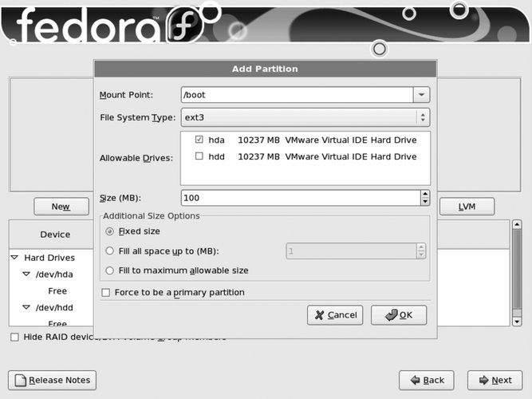Image resolution: width=532 pixels, height=399 pixels.
Task: Click the Cancel button in Add Partition
Action: [x=335, y=315]
